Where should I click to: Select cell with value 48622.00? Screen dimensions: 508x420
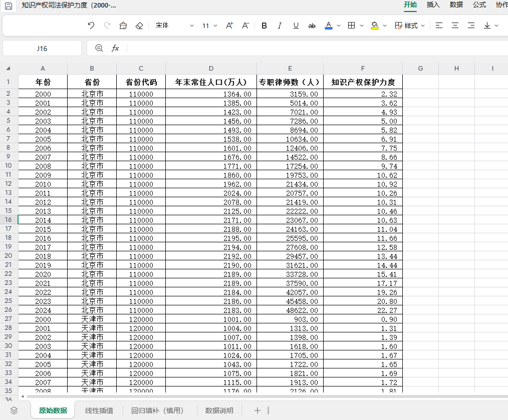(290, 310)
